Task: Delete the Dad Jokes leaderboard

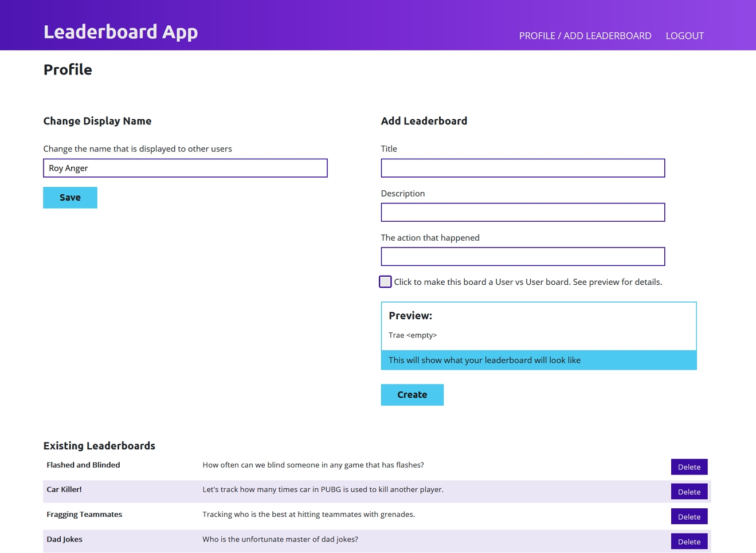Action: tap(689, 542)
